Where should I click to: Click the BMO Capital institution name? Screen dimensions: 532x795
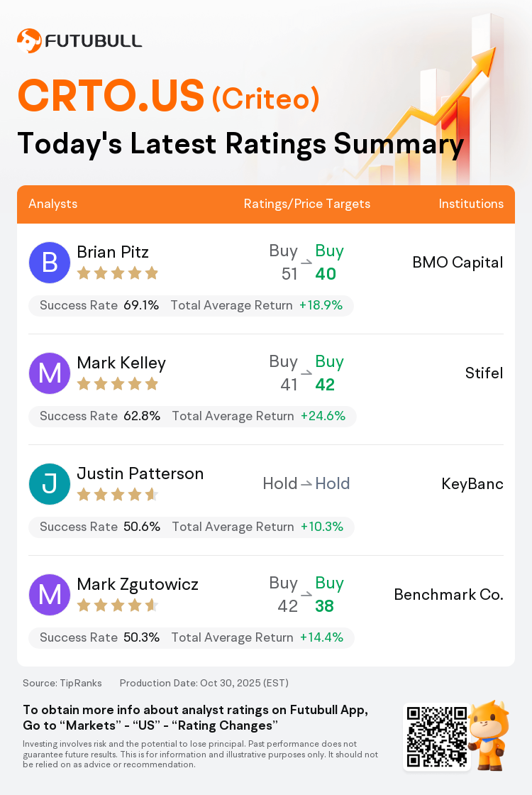[x=458, y=263]
